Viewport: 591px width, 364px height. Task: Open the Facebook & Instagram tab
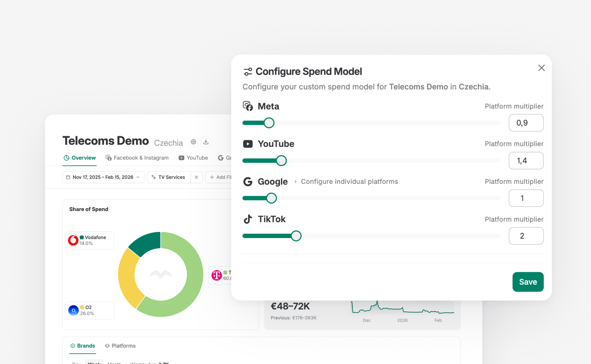coord(137,158)
